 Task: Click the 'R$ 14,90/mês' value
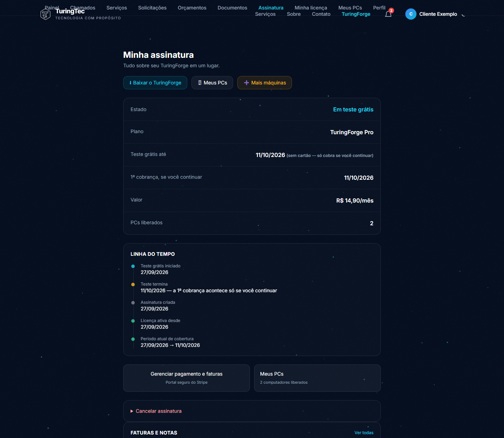click(x=355, y=200)
